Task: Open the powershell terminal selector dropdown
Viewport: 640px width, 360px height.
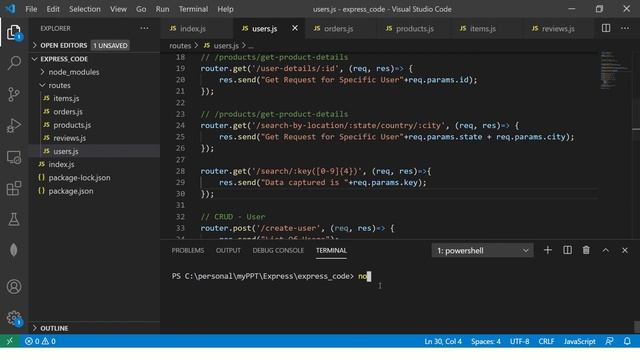Action: click(x=482, y=251)
